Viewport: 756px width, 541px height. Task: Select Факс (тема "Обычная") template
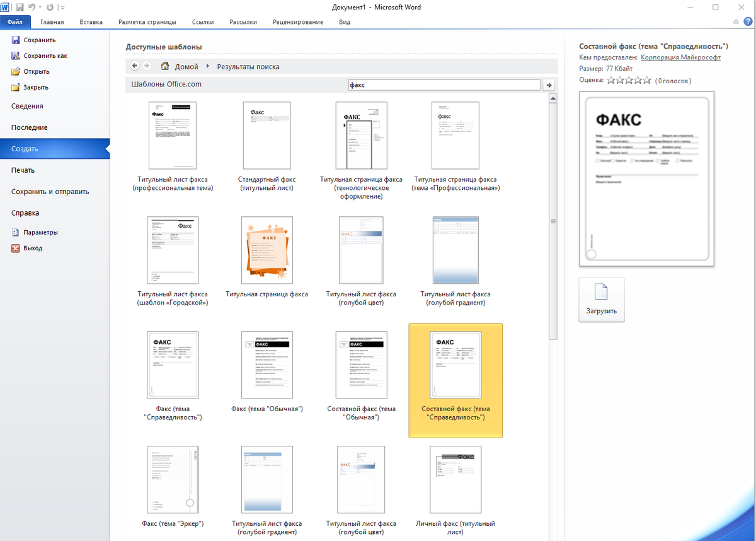[266, 373]
